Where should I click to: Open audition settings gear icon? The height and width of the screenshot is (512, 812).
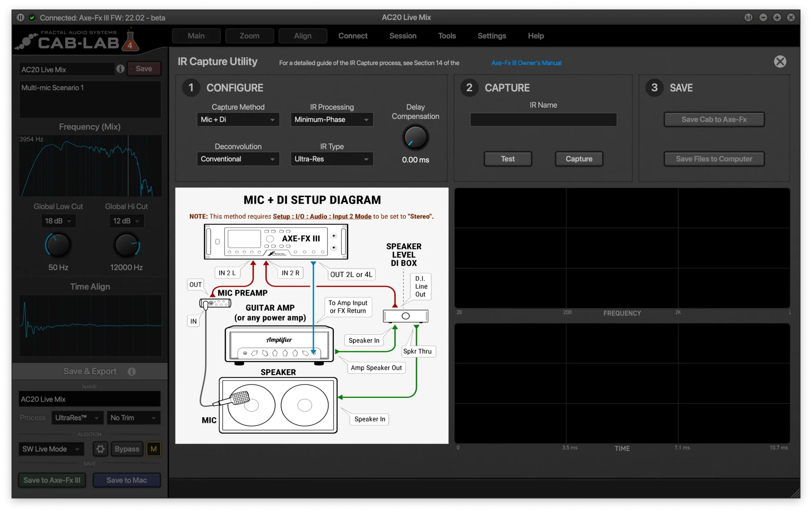click(101, 449)
